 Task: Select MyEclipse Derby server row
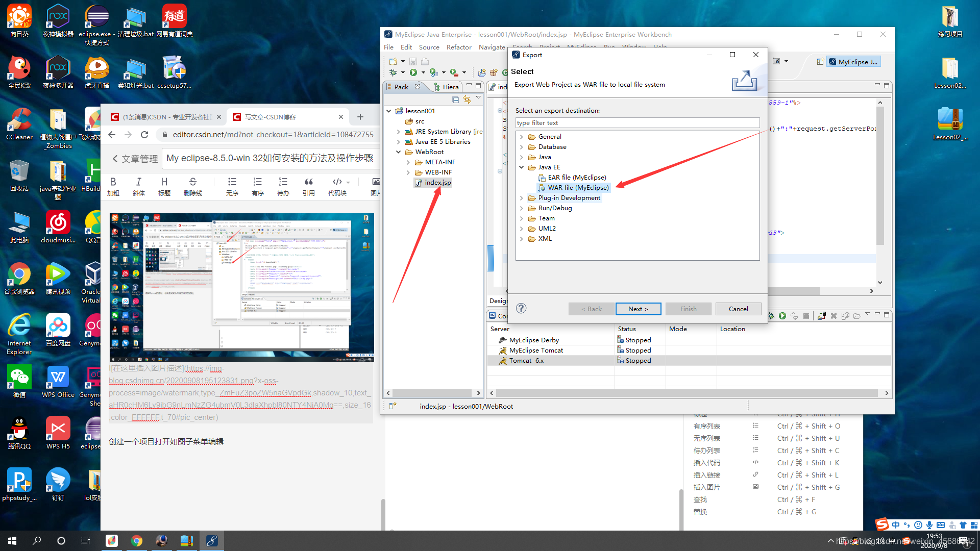pyautogui.click(x=689, y=340)
